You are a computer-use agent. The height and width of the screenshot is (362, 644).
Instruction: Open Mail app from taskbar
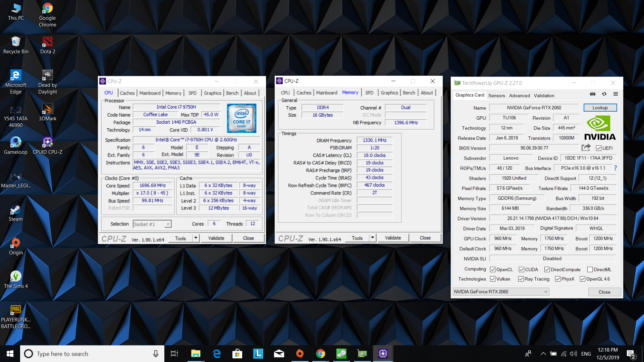coord(279,354)
